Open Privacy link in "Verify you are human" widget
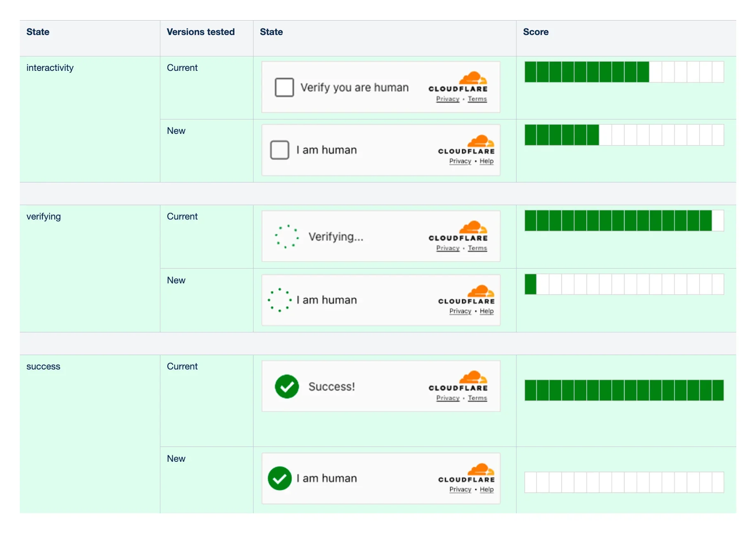756x533 pixels. click(448, 99)
